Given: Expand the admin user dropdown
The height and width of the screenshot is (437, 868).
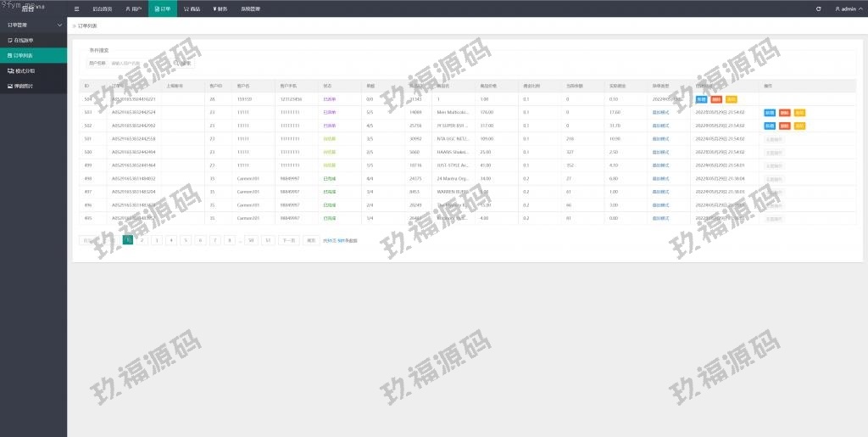Looking at the screenshot, I should pyautogui.click(x=846, y=8).
